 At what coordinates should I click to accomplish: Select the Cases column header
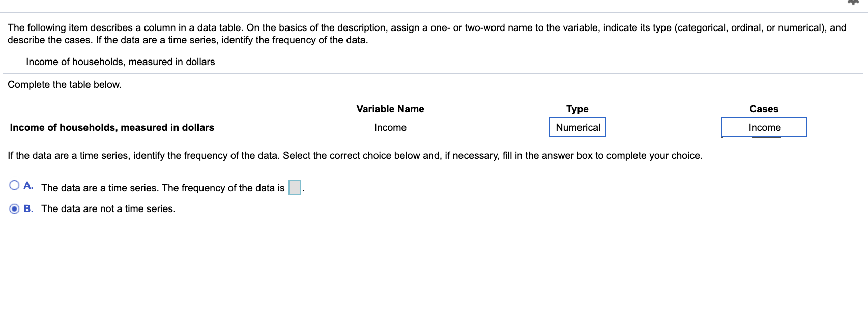coord(764,109)
